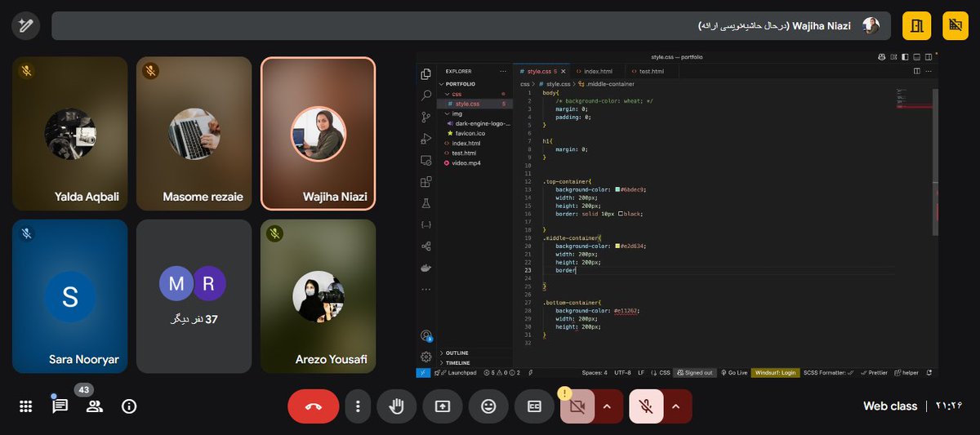Collapse the img folder in Explorer
Image resolution: width=980 pixels, height=435 pixels.
[x=475, y=113]
